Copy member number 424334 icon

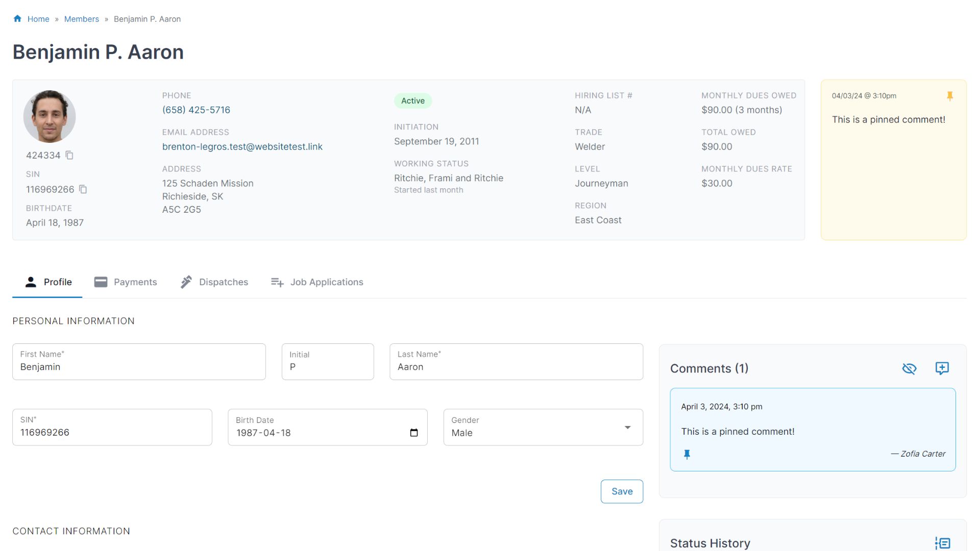pyautogui.click(x=69, y=155)
